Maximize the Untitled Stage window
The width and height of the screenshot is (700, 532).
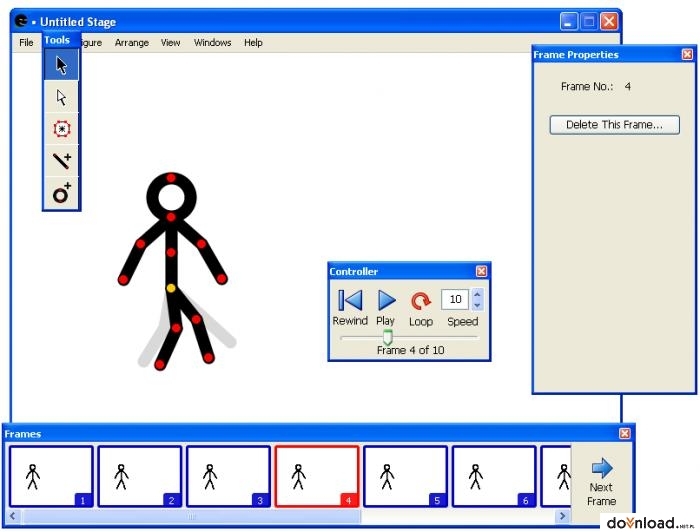tap(589, 21)
